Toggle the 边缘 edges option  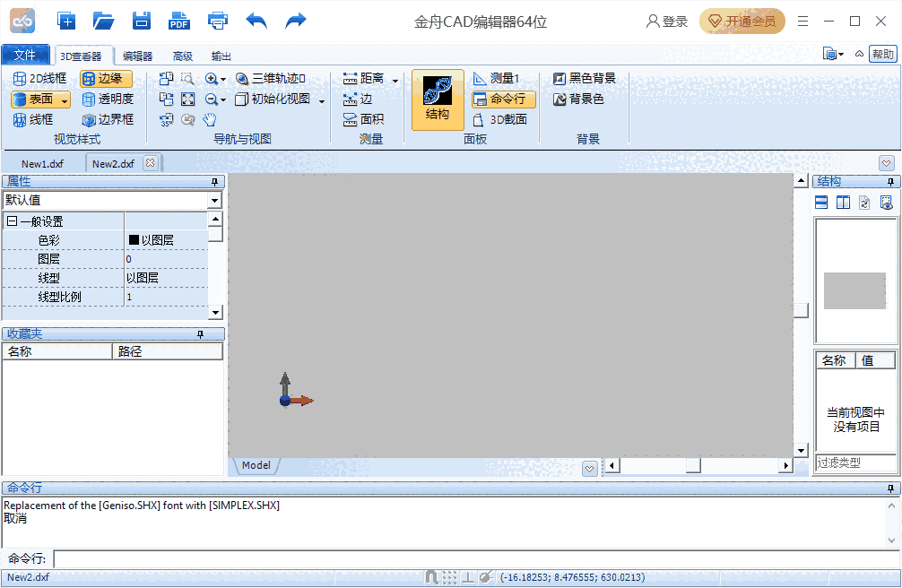[106, 78]
